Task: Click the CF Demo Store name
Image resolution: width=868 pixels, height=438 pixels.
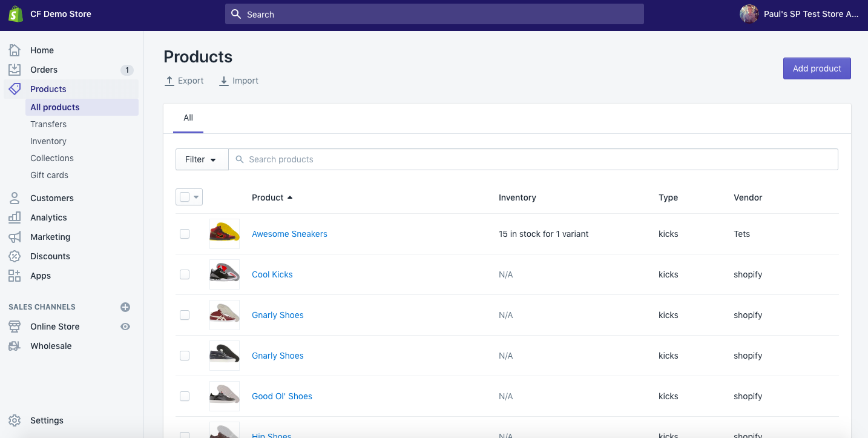Action: (x=61, y=14)
